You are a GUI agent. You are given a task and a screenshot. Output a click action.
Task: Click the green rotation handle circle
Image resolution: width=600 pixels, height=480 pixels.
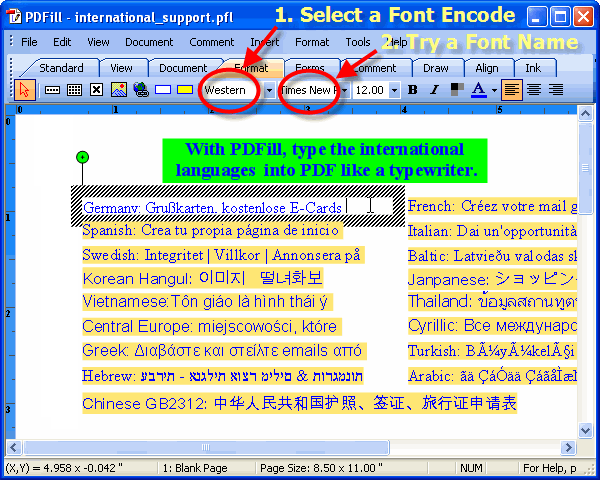click(82, 157)
